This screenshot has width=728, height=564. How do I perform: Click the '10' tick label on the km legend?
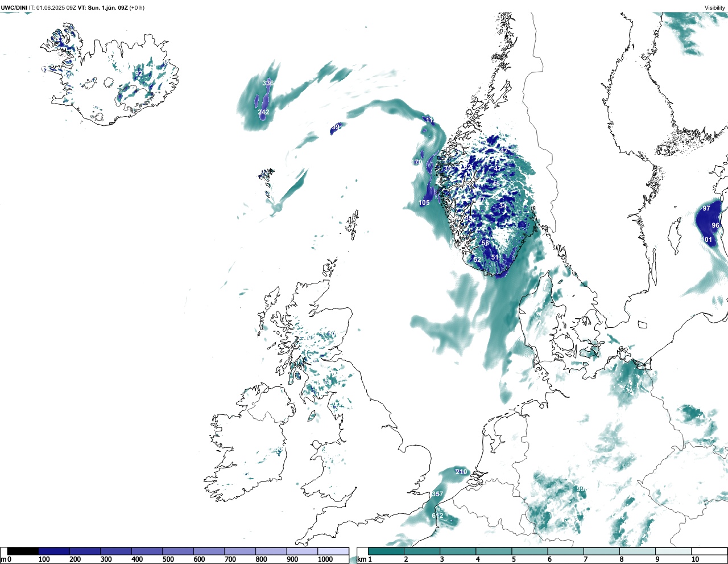(x=695, y=559)
